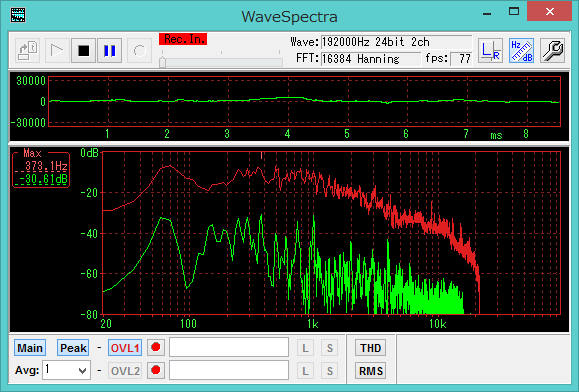Click the S button for OVL1
Image resolution: width=579 pixels, height=392 pixels.
click(x=329, y=348)
